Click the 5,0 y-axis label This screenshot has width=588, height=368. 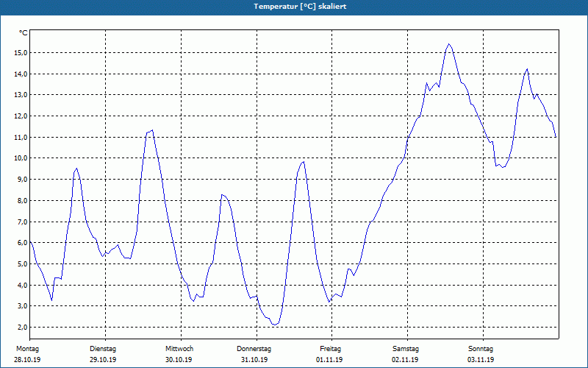pyautogui.click(x=22, y=264)
